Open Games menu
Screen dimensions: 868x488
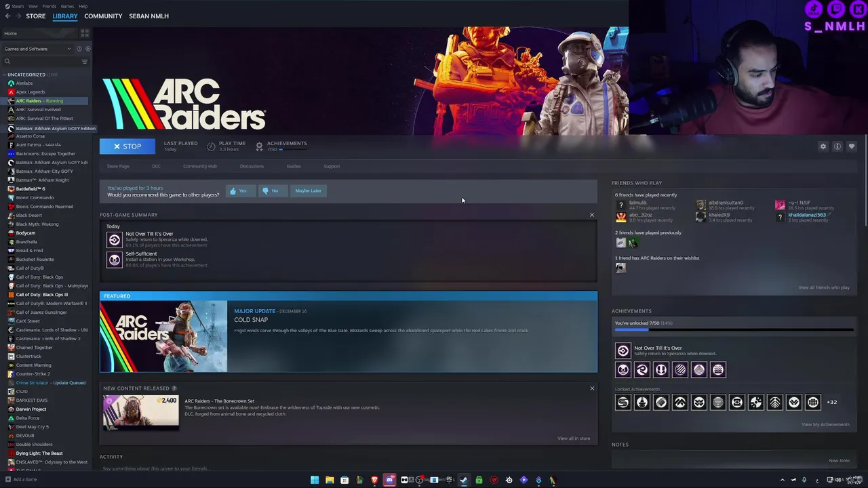tap(67, 6)
